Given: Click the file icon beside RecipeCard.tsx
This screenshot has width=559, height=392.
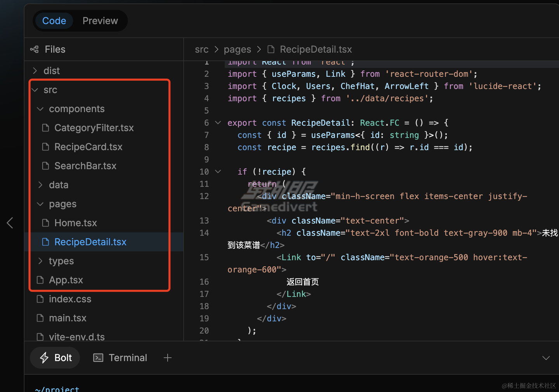Looking at the screenshot, I should click(45, 147).
